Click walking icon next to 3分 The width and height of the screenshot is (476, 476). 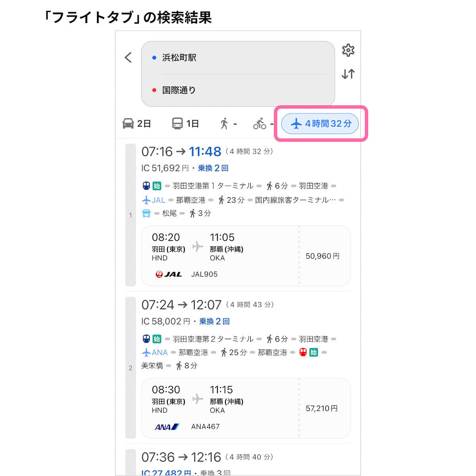click(x=193, y=213)
